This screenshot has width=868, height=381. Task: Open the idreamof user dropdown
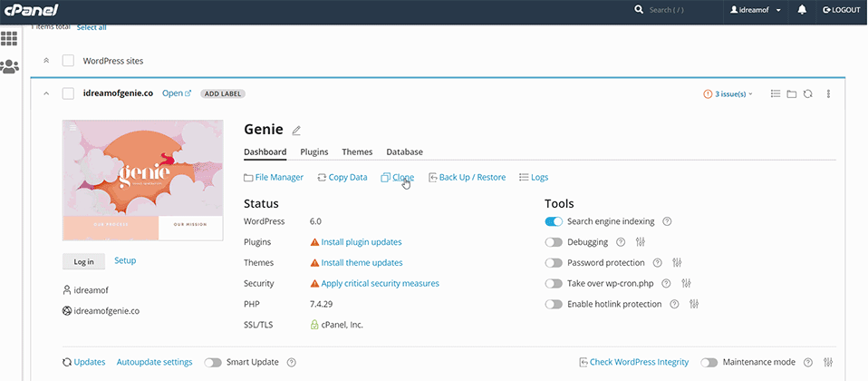pyautogui.click(x=756, y=10)
